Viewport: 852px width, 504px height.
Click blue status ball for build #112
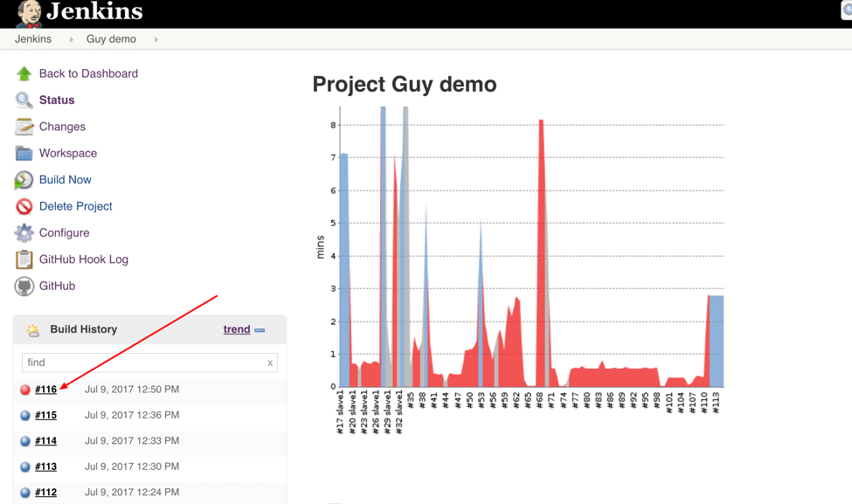pos(25,493)
